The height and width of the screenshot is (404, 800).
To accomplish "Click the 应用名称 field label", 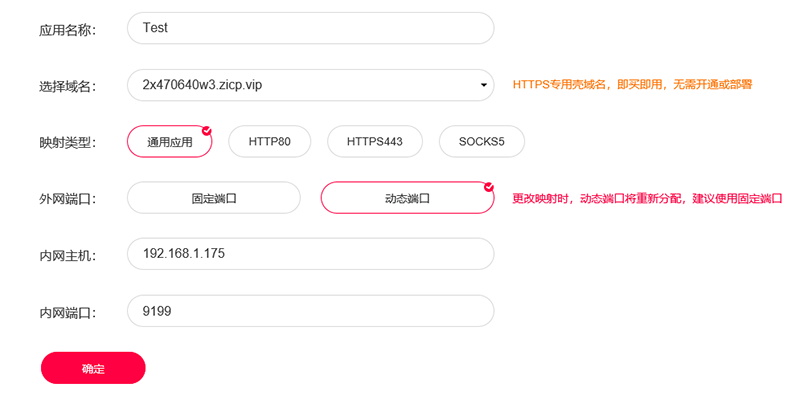I will 67,30.
